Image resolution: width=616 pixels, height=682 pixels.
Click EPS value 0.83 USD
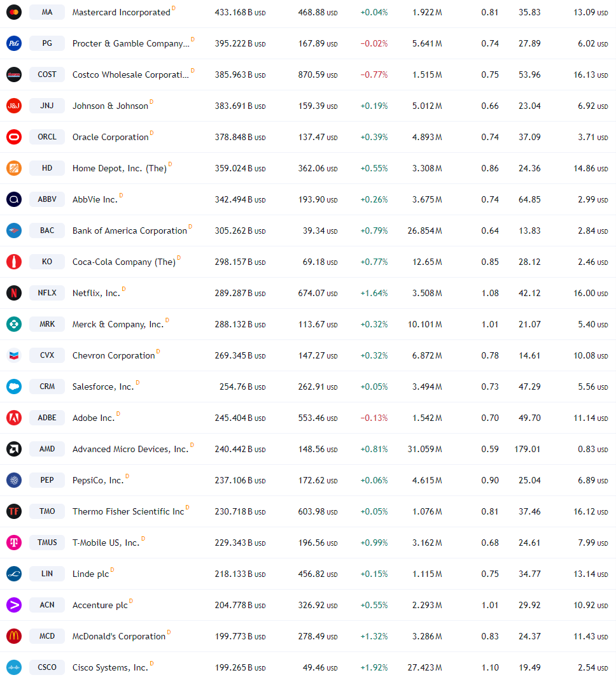point(593,450)
